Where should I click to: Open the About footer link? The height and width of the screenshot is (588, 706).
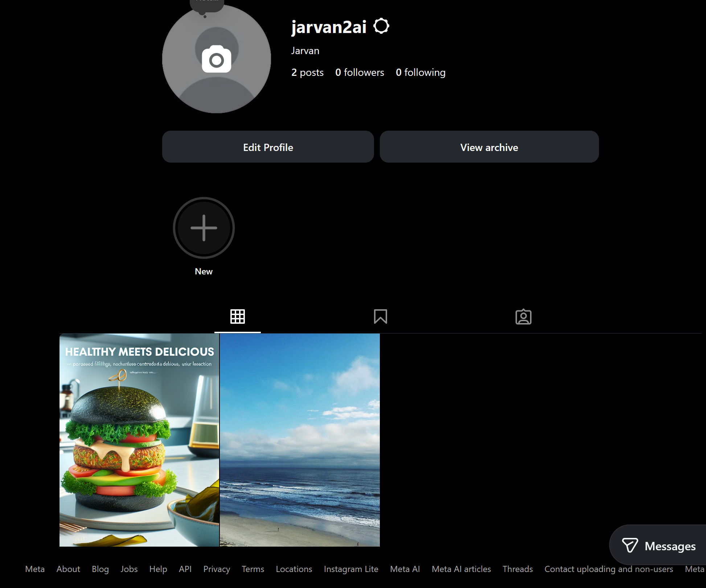pos(68,569)
